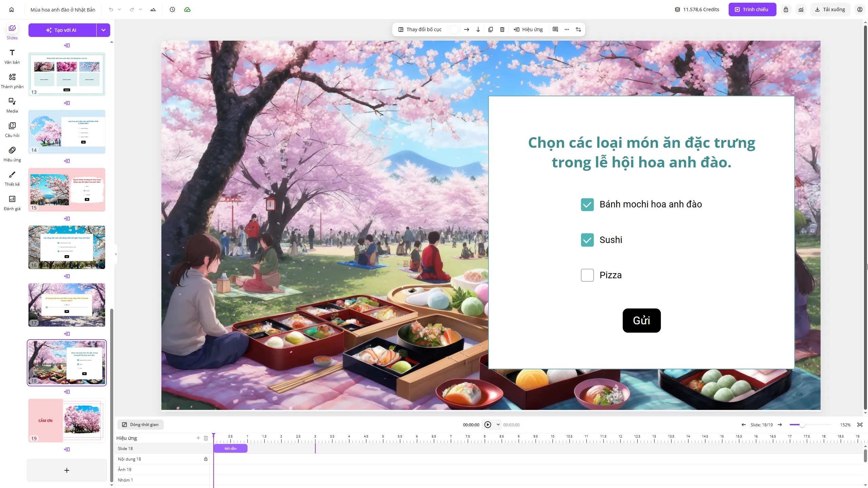This screenshot has height=488, width=868.
Task: Open the undo history dropdown chevron
Action: [119, 9]
